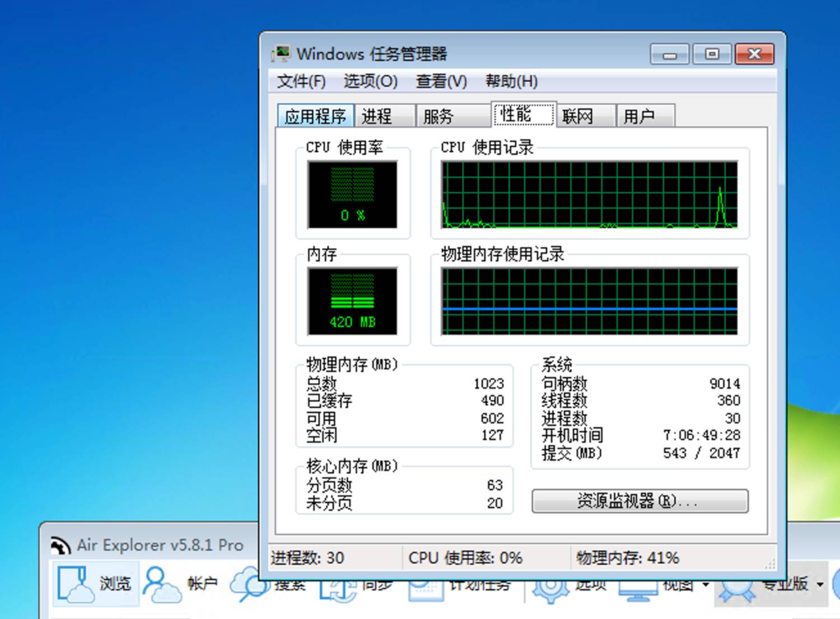This screenshot has height=619, width=840.
Task: Click the 提交(MB) value 543 / 2047
Action: 702,453
